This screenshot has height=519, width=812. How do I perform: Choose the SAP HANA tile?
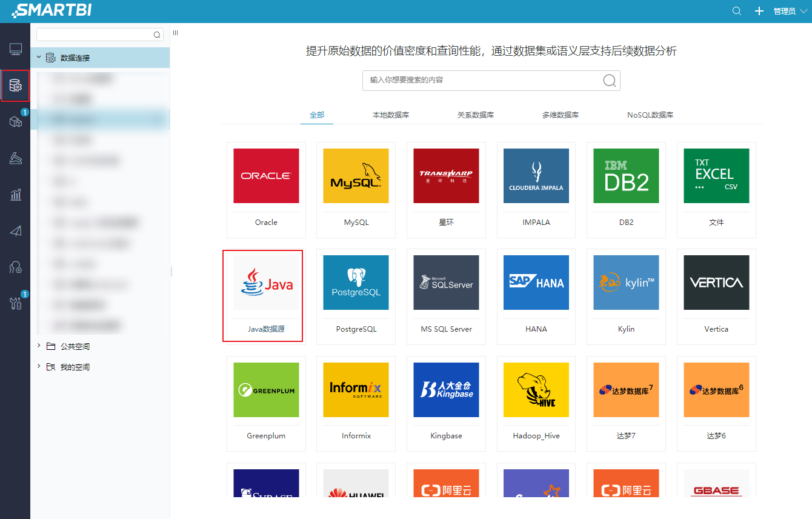tap(536, 296)
